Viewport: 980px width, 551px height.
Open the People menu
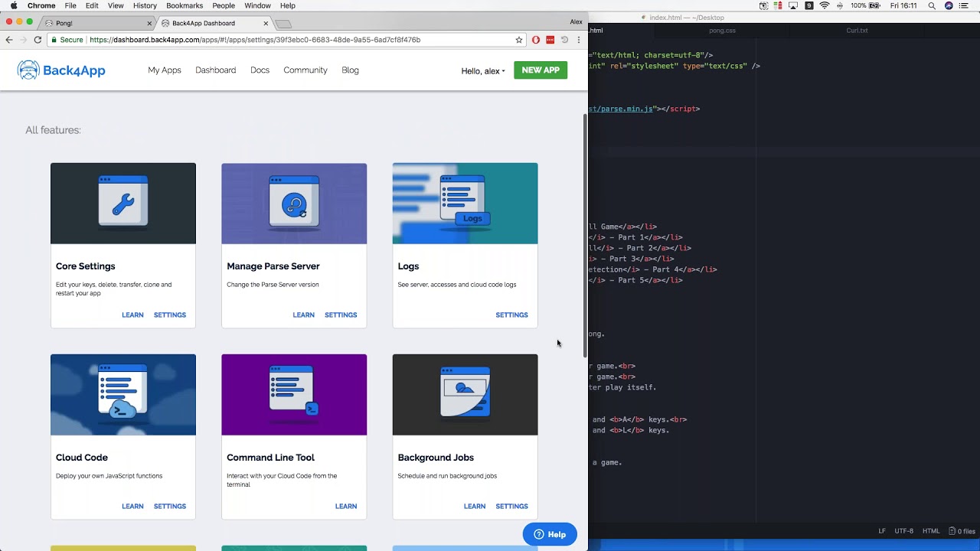224,5
